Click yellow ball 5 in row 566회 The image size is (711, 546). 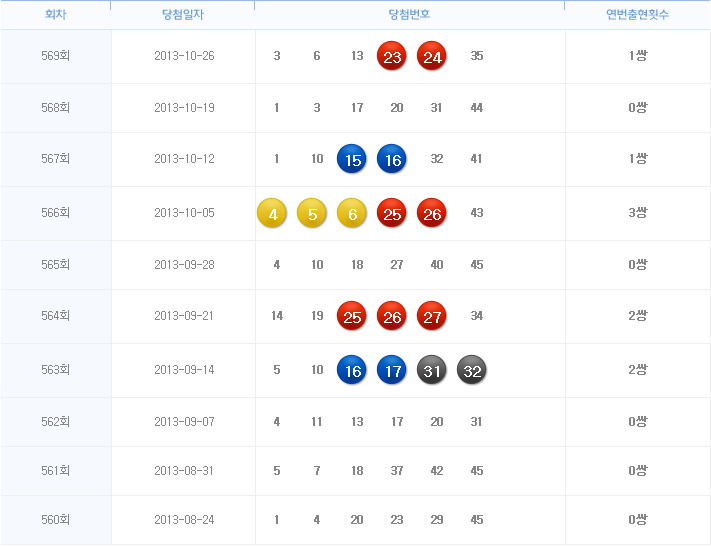312,213
